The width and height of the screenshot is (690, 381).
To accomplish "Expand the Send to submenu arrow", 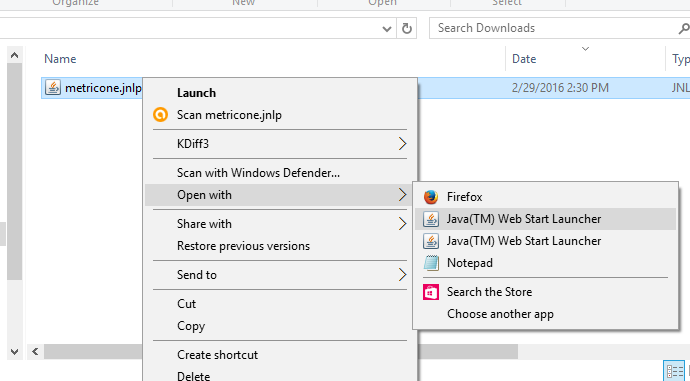I will [402, 275].
